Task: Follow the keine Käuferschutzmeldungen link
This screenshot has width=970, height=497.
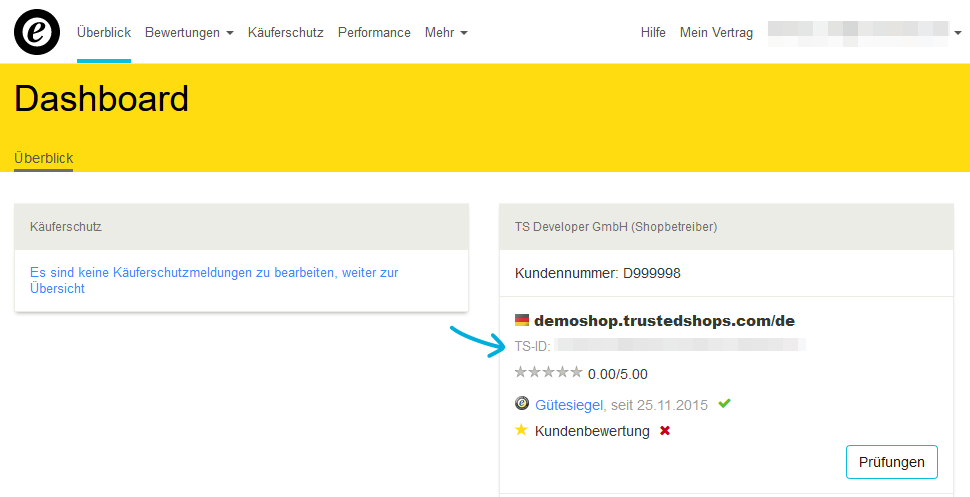Action: [214, 280]
